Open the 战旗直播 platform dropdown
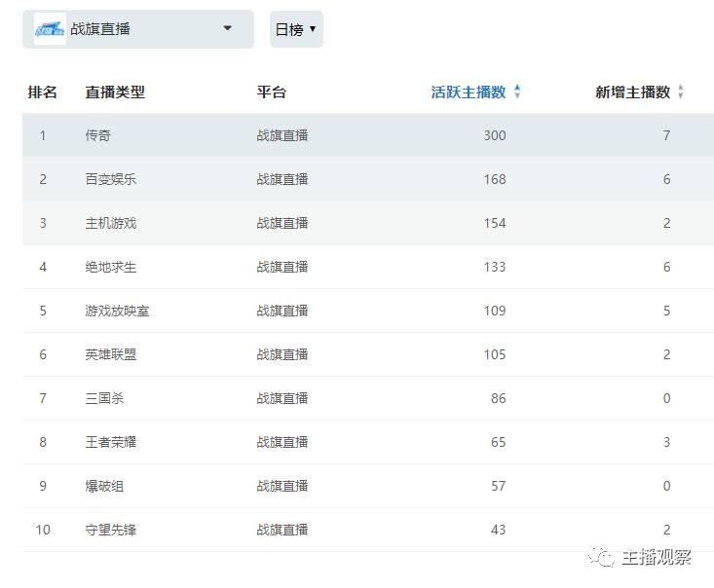 tap(228, 29)
